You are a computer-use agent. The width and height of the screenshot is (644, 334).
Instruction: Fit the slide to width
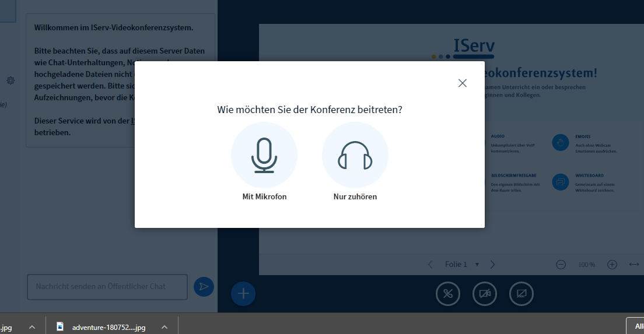634,265
